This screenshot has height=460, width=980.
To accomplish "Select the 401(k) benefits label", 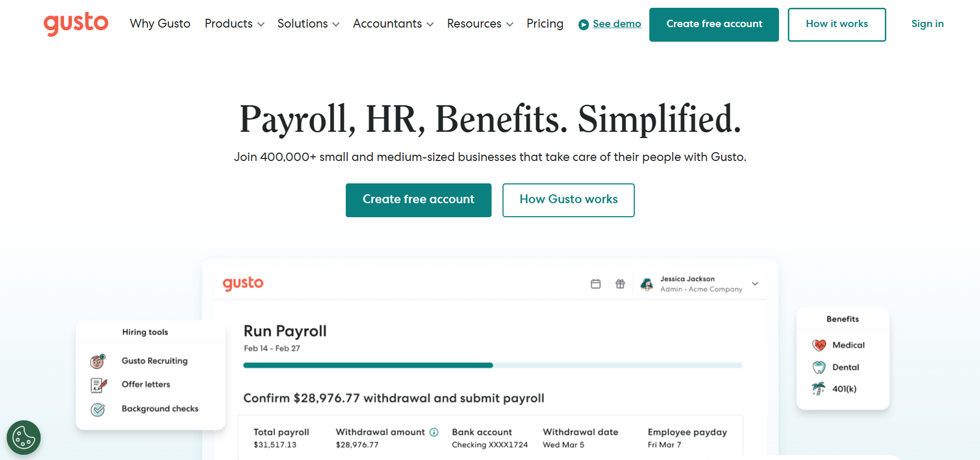I will click(x=844, y=389).
